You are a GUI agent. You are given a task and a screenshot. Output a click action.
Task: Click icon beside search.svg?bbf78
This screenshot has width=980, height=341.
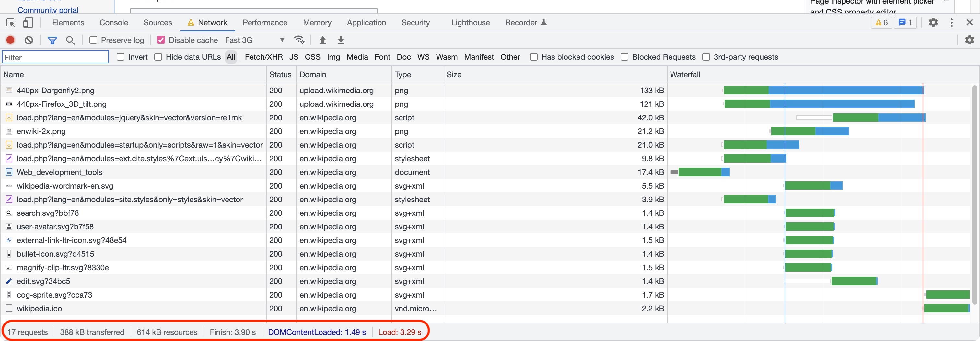click(x=9, y=213)
